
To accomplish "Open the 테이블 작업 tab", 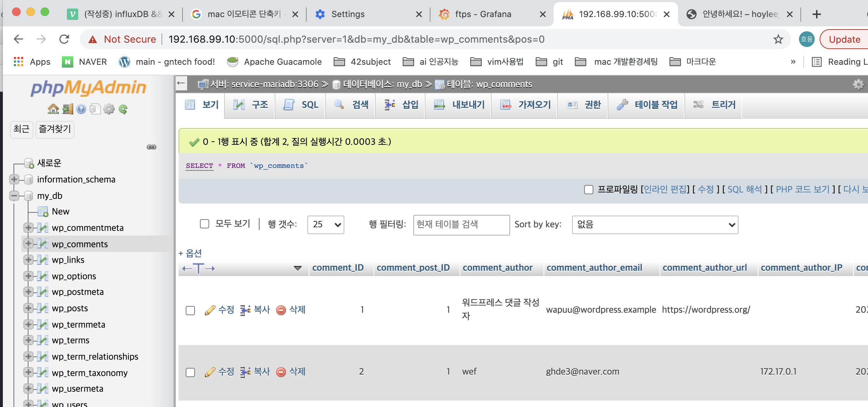I will pyautogui.click(x=647, y=105).
